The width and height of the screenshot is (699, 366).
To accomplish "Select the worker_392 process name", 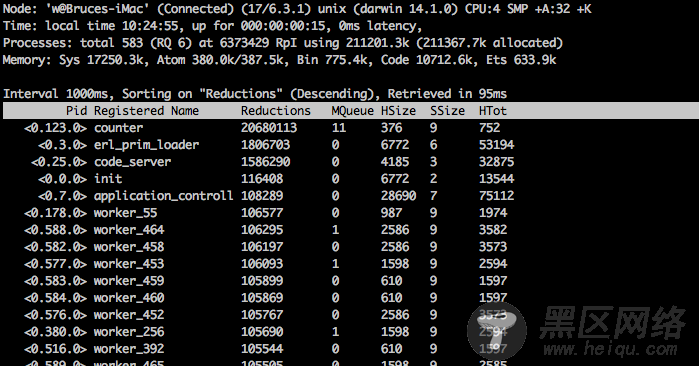I will click(129, 349).
